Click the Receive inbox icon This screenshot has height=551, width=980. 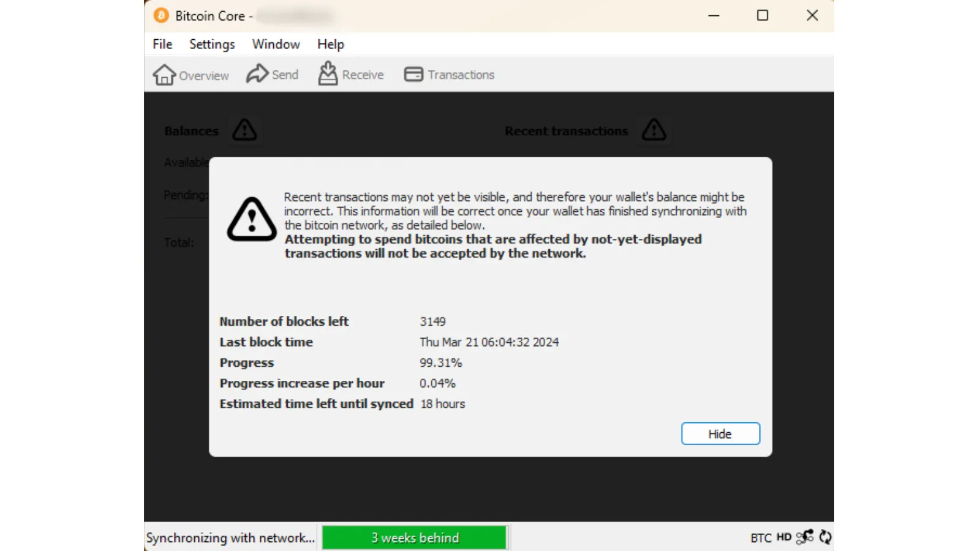[x=328, y=74]
